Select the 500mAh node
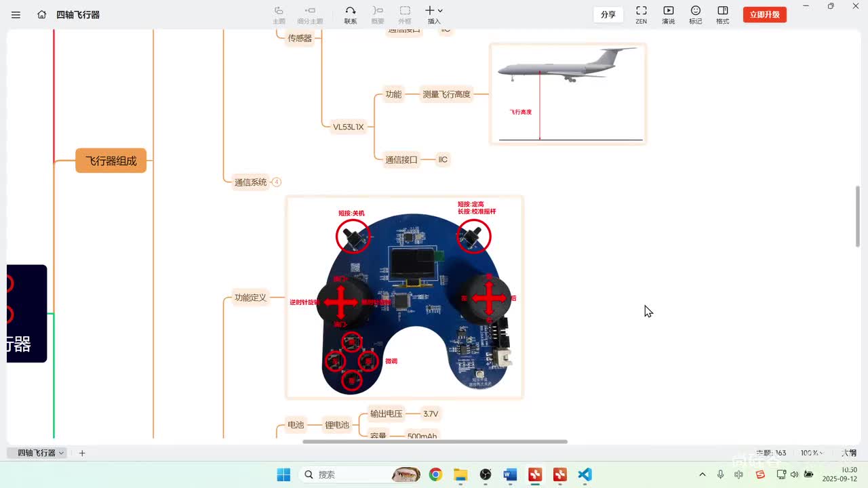868x488 pixels. point(422,435)
